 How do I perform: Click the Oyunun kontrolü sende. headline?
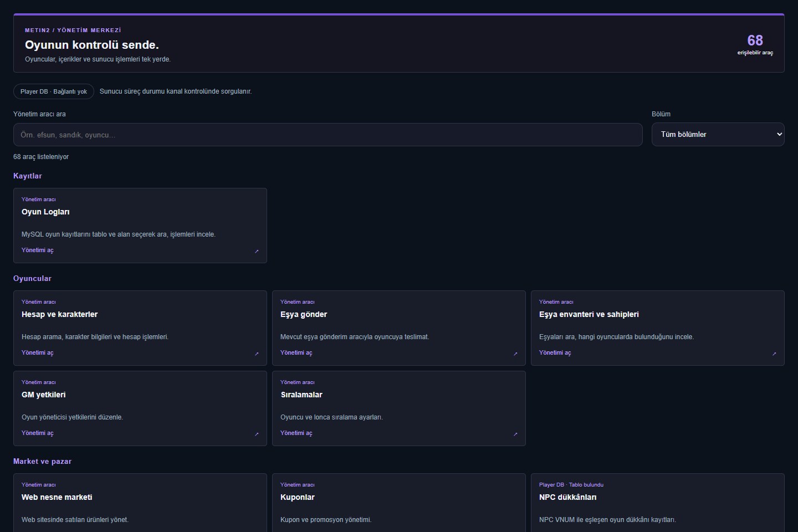pyautogui.click(x=92, y=45)
